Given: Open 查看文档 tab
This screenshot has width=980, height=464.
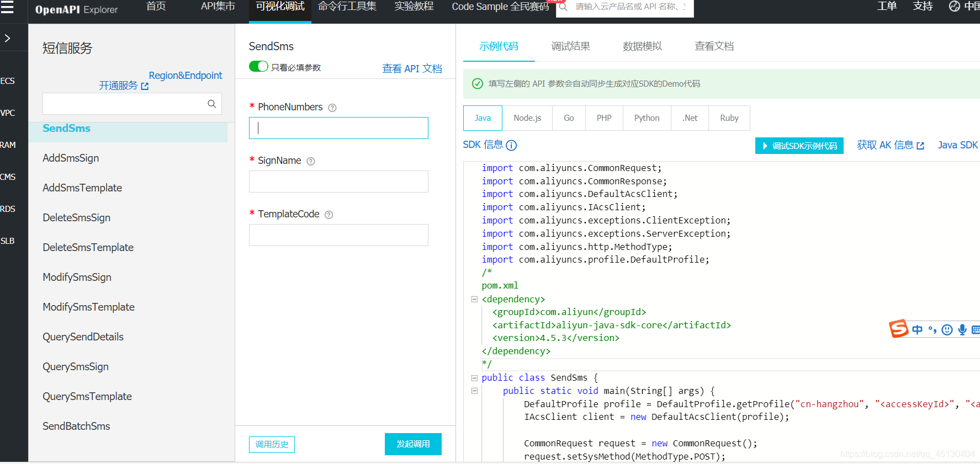Looking at the screenshot, I should coord(714,46).
